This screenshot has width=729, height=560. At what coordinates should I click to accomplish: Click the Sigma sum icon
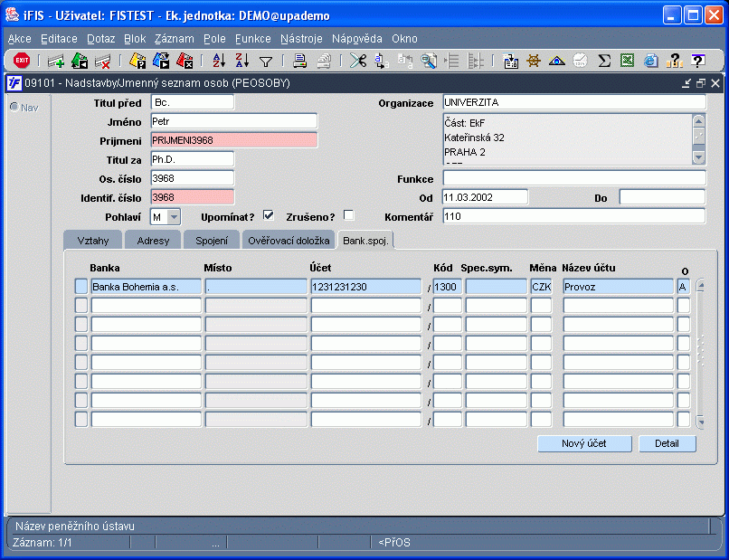coord(604,61)
